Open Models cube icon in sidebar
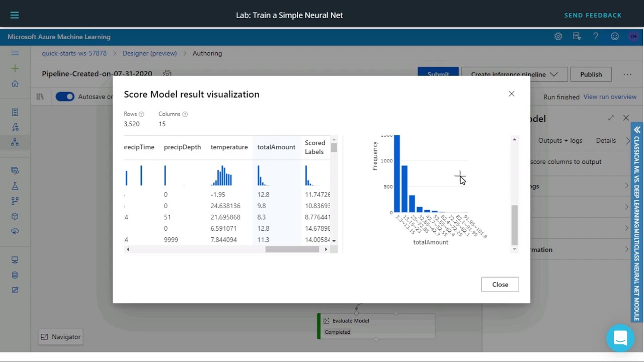644x362 pixels. [x=15, y=216]
